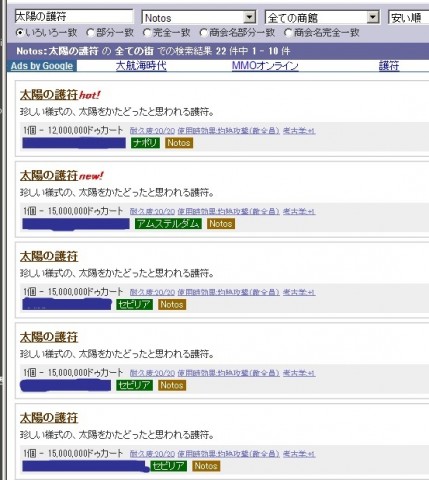Viewport: 429px width, 480px height.
Task: Open the 太陽の護符 listing marked hot!
Action: tap(49, 95)
